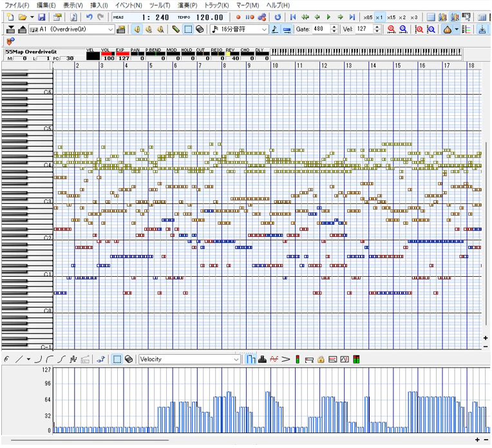Click the Vel spinner arrows
492x448 pixels.
pyautogui.click(x=377, y=29)
